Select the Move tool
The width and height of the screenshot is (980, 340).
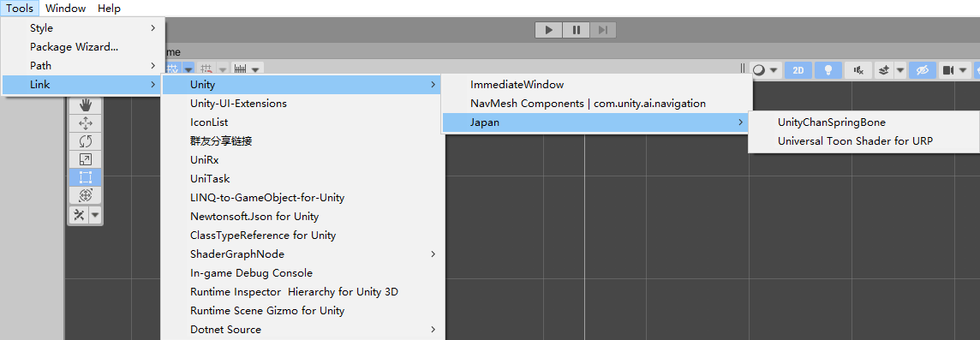[86, 123]
